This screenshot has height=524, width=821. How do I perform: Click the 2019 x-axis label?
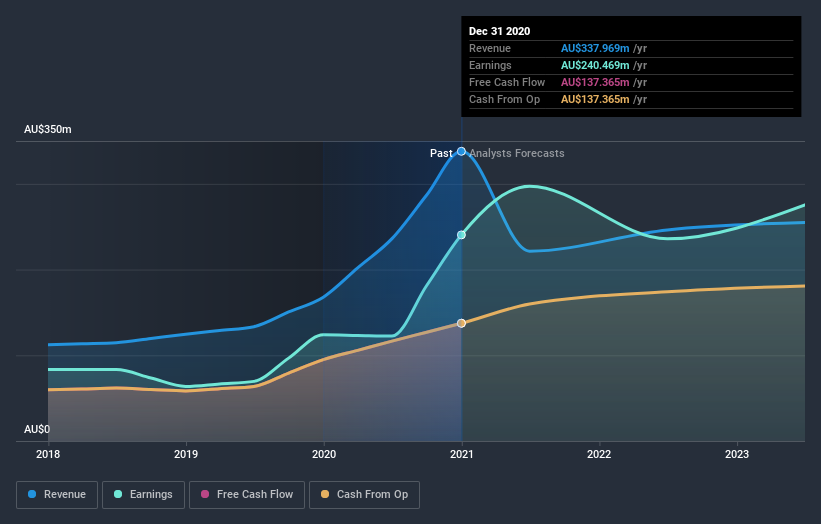point(186,454)
